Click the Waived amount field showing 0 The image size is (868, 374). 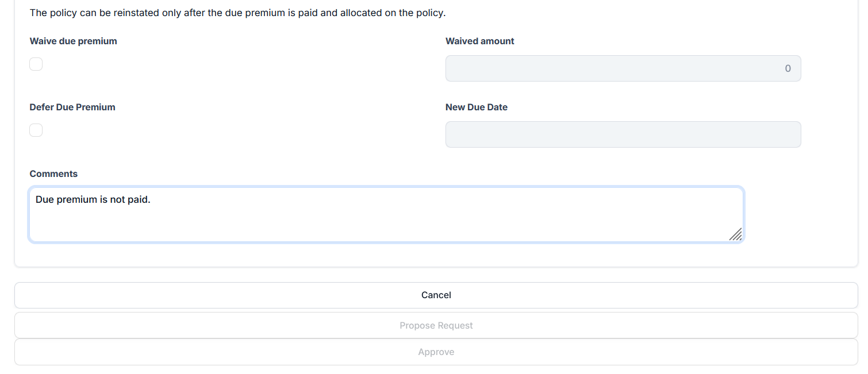tap(623, 68)
